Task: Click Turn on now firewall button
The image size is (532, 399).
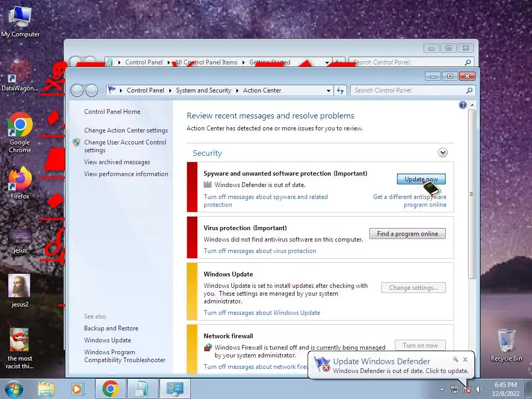Action: tap(420, 345)
